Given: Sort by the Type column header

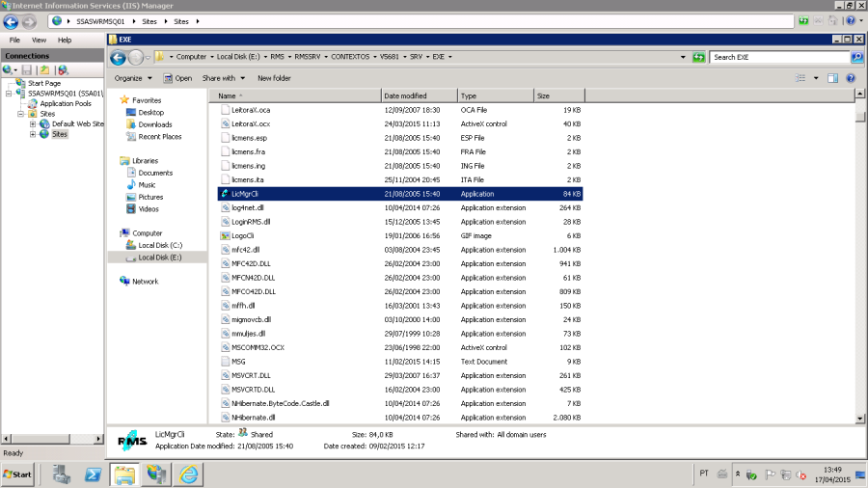Looking at the screenshot, I should click(496, 95).
